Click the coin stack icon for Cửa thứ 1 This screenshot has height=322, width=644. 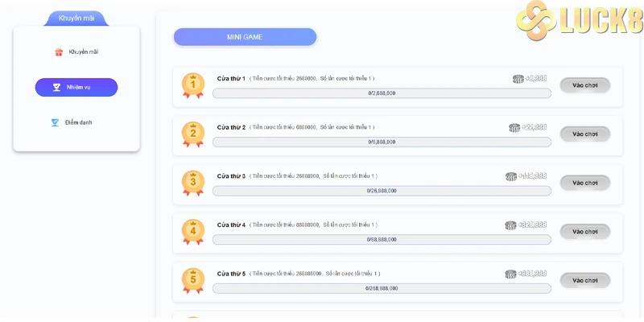pos(518,79)
